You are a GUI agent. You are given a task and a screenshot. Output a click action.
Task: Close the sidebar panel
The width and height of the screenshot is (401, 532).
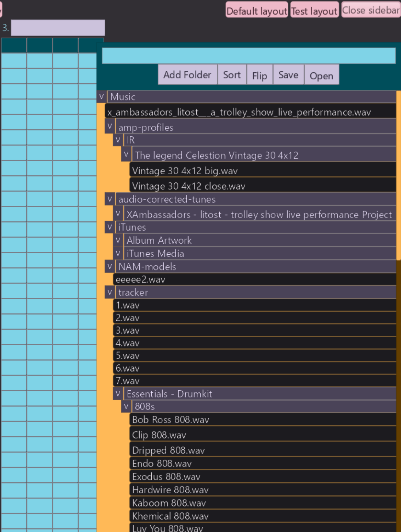(x=371, y=10)
